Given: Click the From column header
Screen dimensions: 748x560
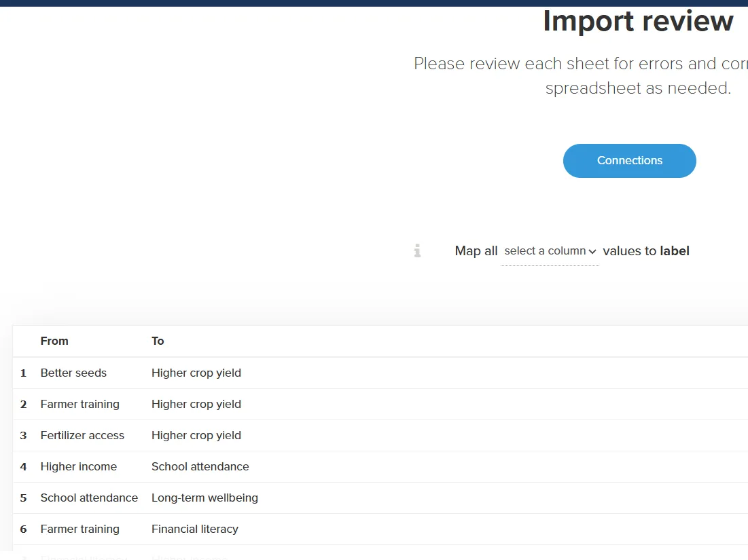Looking at the screenshot, I should point(54,341).
